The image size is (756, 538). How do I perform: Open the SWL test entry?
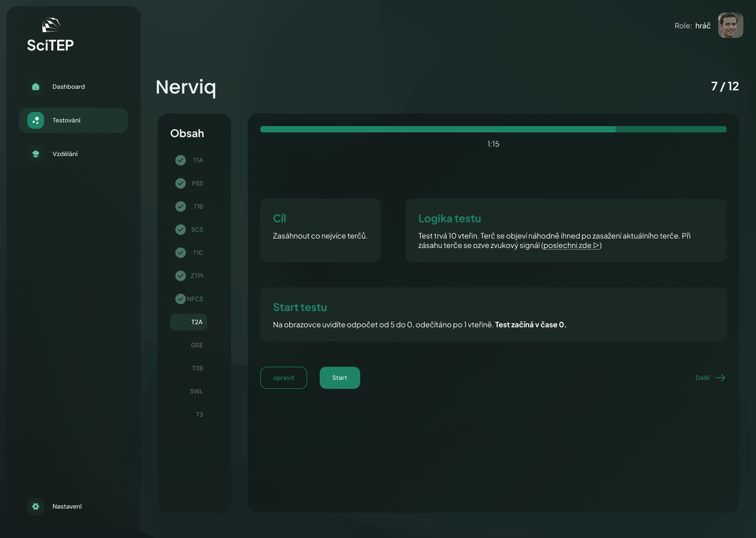pos(196,391)
